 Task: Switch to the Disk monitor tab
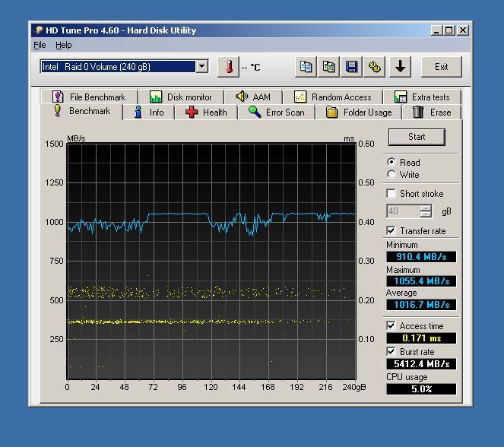click(x=181, y=97)
